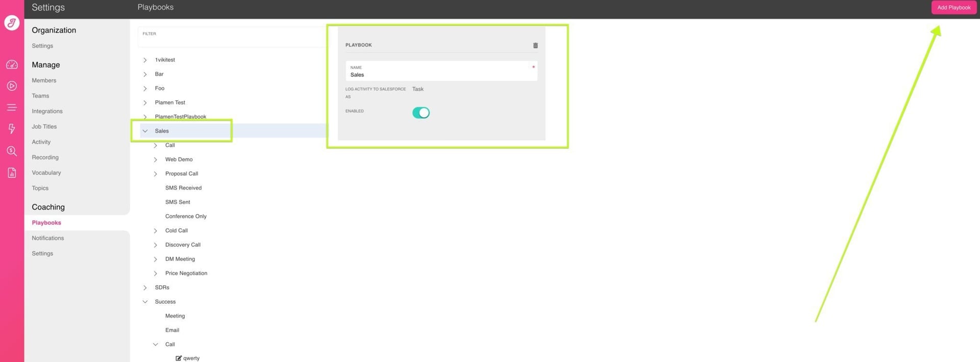Open the play circle icon in sidebar
980x362 pixels.
point(12,86)
